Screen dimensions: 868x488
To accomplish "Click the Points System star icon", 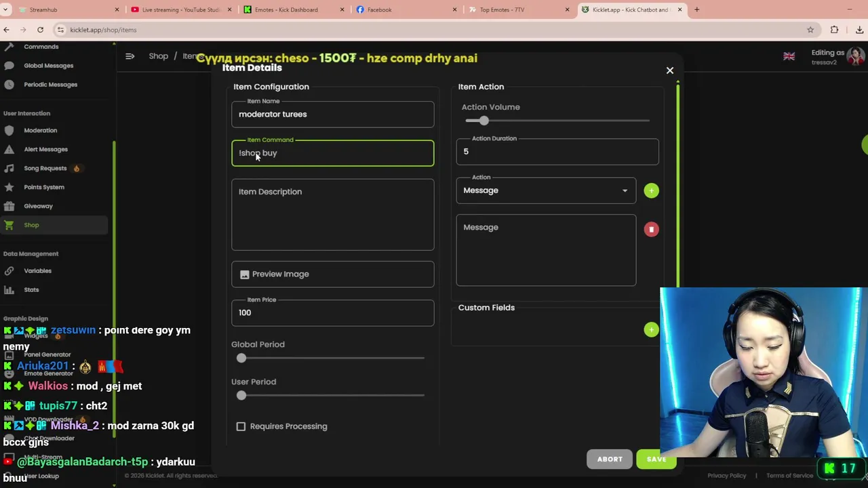I will point(9,187).
